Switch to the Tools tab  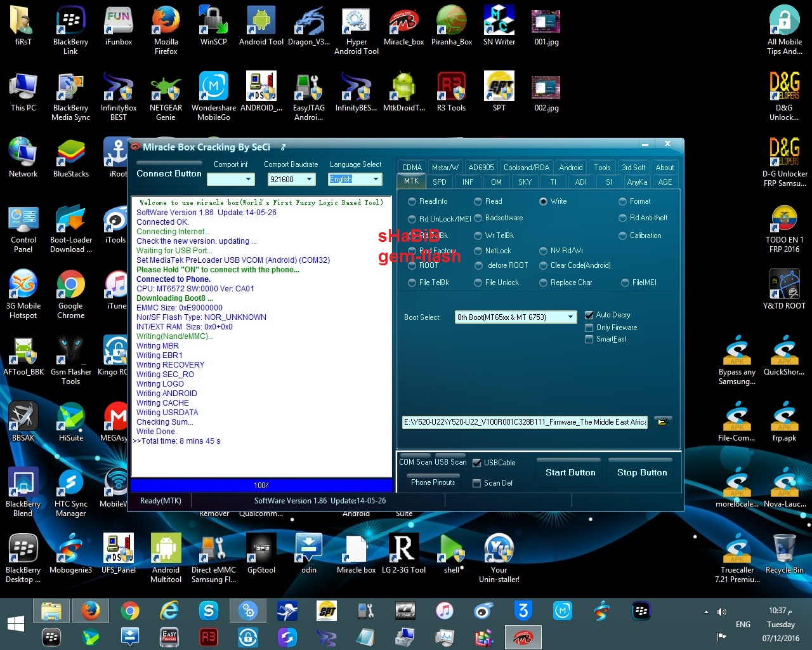(x=602, y=168)
